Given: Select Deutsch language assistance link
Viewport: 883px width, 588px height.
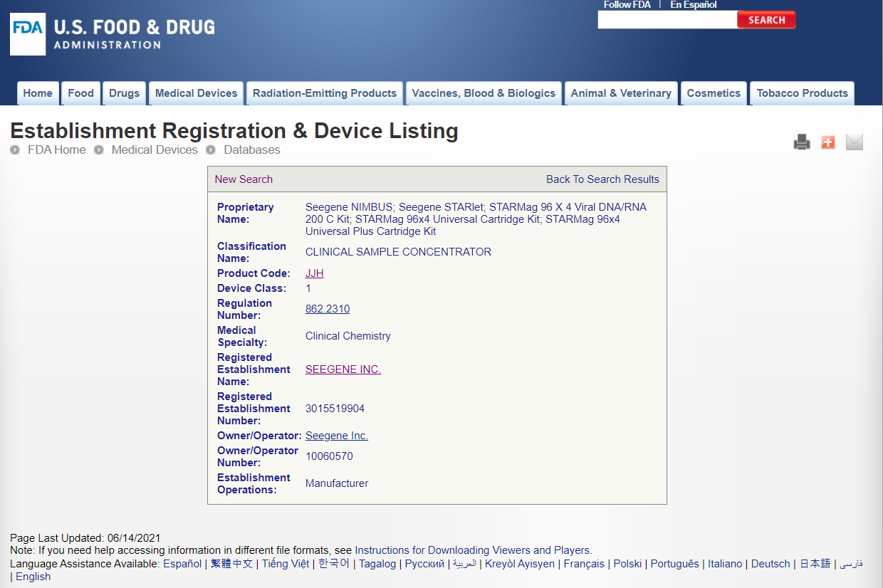Looking at the screenshot, I should click(x=770, y=564).
